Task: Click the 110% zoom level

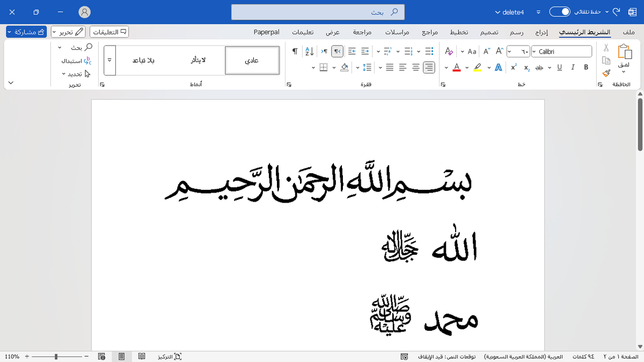Action: pyautogui.click(x=12, y=356)
